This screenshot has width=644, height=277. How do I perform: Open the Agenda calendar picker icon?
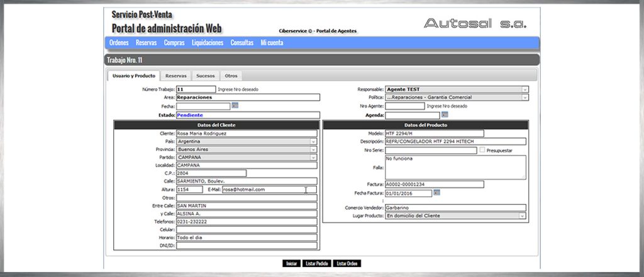tap(444, 115)
